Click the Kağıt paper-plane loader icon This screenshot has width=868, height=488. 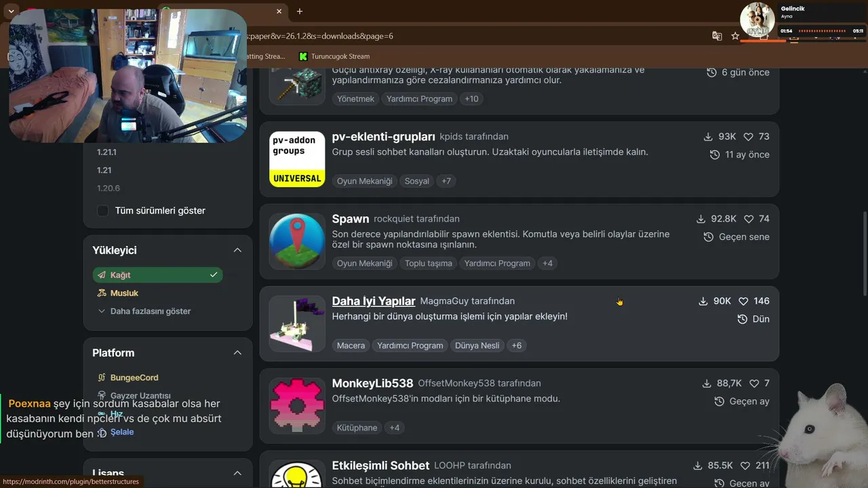[x=102, y=275]
